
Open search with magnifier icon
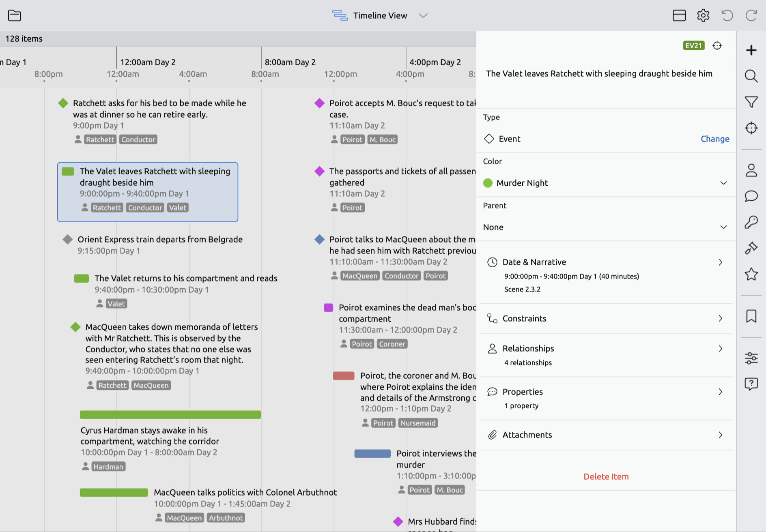point(751,76)
